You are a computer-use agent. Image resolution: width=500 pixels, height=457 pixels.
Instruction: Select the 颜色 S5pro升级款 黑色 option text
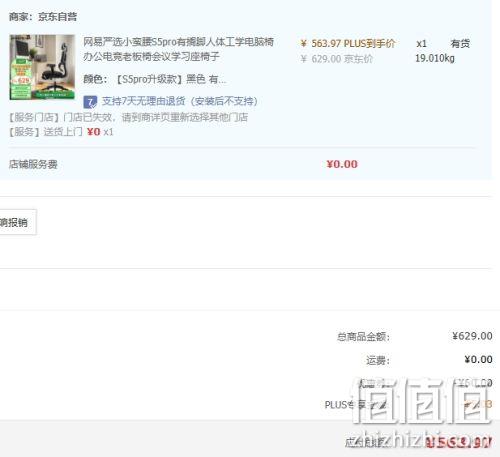pyautogui.click(x=155, y=79)
